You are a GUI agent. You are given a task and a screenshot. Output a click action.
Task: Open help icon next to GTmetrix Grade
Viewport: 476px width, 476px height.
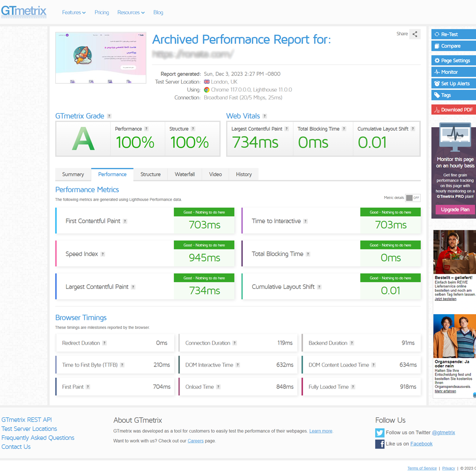coord(109,116)
